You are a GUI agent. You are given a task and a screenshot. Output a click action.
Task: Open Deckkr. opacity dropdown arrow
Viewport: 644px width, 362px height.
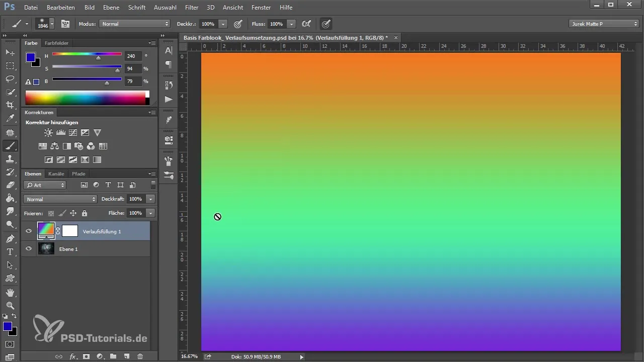pos(223,24)
